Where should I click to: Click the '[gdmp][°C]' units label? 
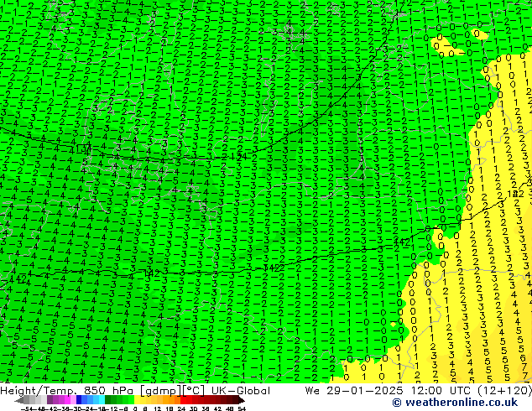[172, 391]
